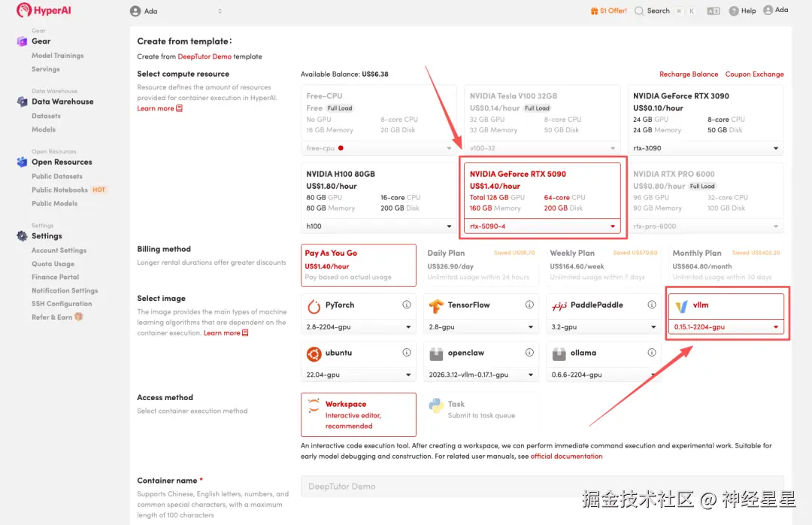Viewport: 812px width, 525px height.
Task: Click the ollama info icon
Action: (x=651, y=353)
